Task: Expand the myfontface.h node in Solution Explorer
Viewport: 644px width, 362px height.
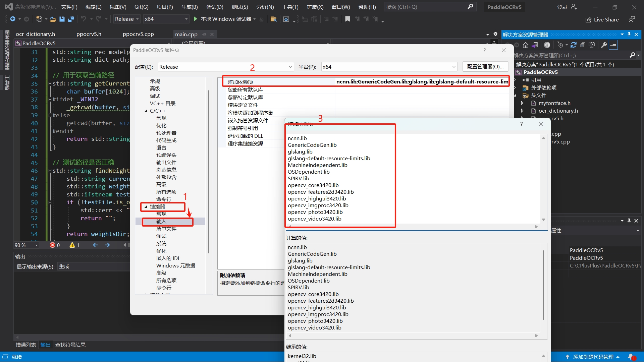Action: point(522,103)
